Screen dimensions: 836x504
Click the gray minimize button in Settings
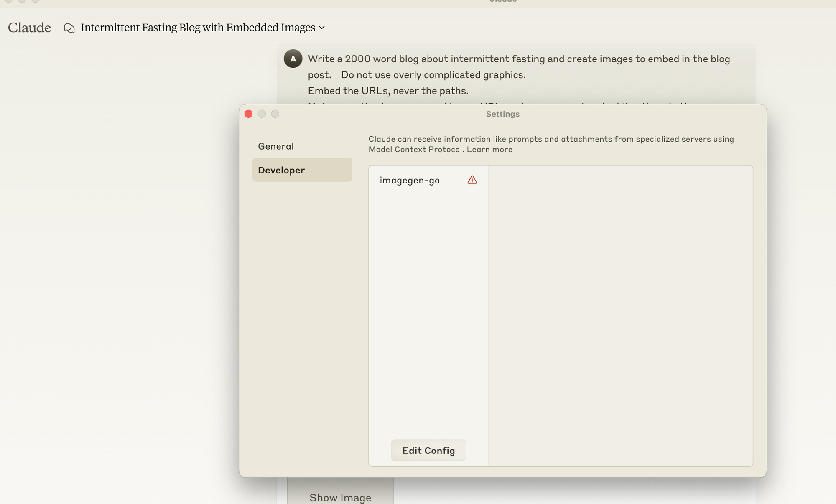coord(262,114)
